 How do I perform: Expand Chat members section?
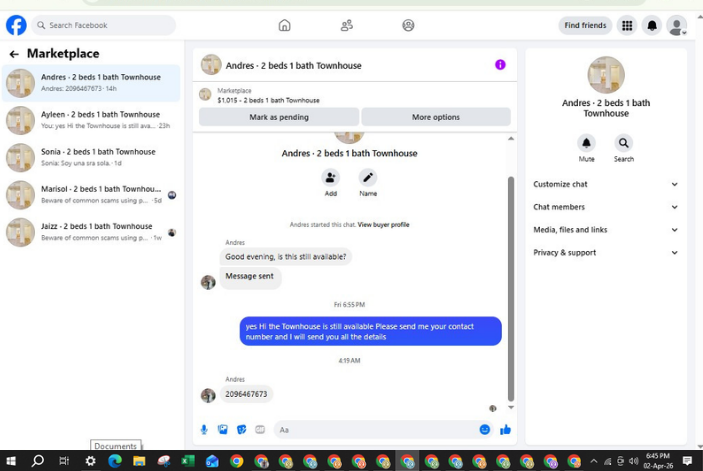point(606,207)
